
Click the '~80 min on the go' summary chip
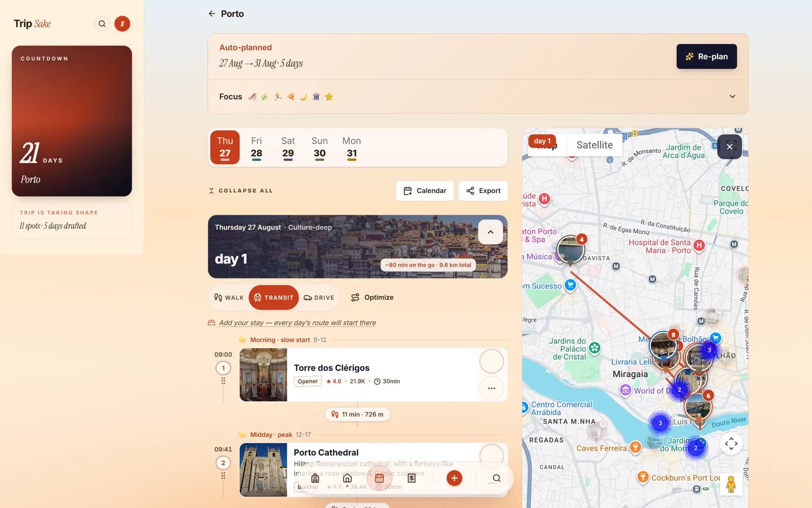[428, 265]
